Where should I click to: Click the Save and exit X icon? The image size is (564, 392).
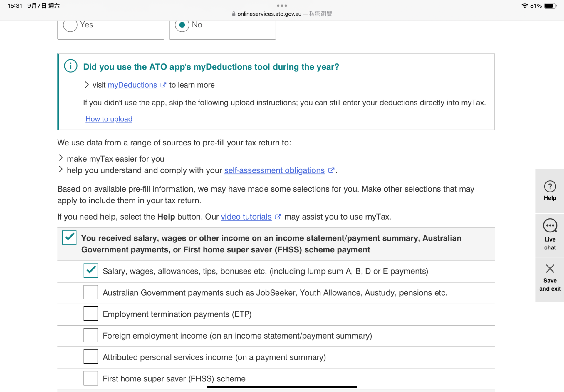(550, 269)
